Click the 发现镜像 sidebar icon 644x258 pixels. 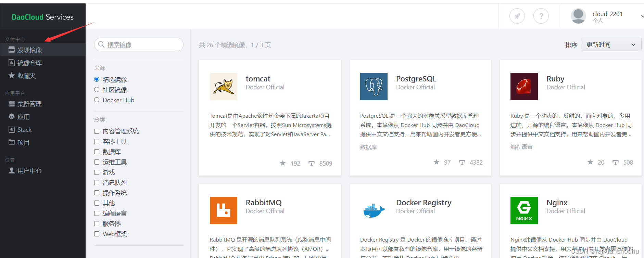coord(12,50)
